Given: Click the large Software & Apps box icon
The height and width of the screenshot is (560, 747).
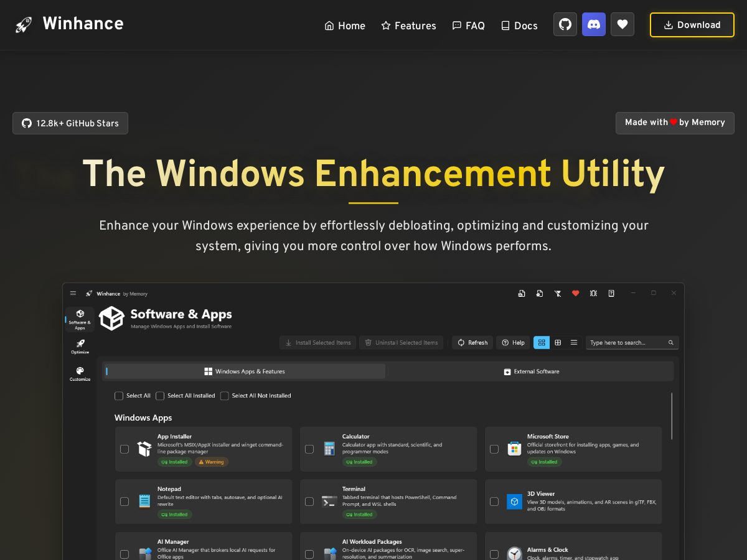Looking at the screenshot, I should (112, 318).
